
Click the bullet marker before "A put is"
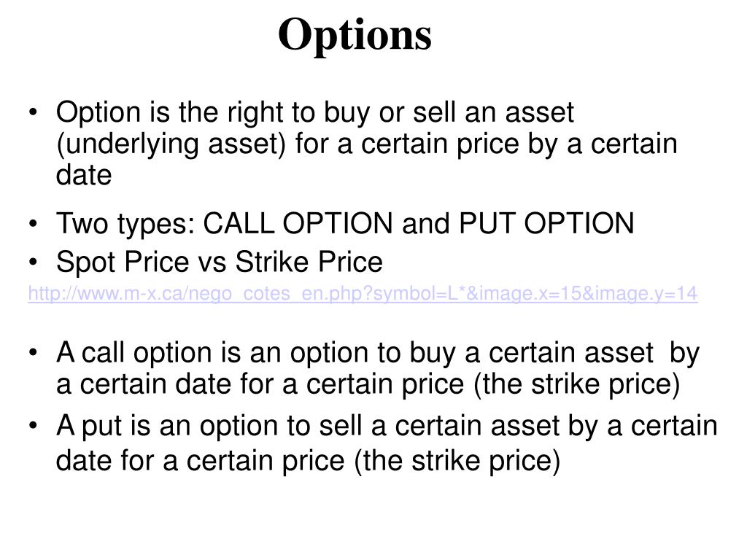click(32, 426)
